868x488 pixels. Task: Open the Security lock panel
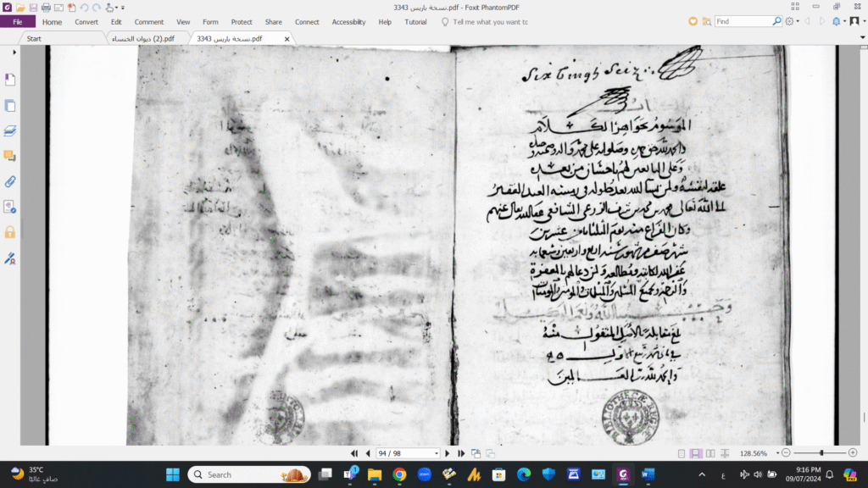[x=10, y=232]
